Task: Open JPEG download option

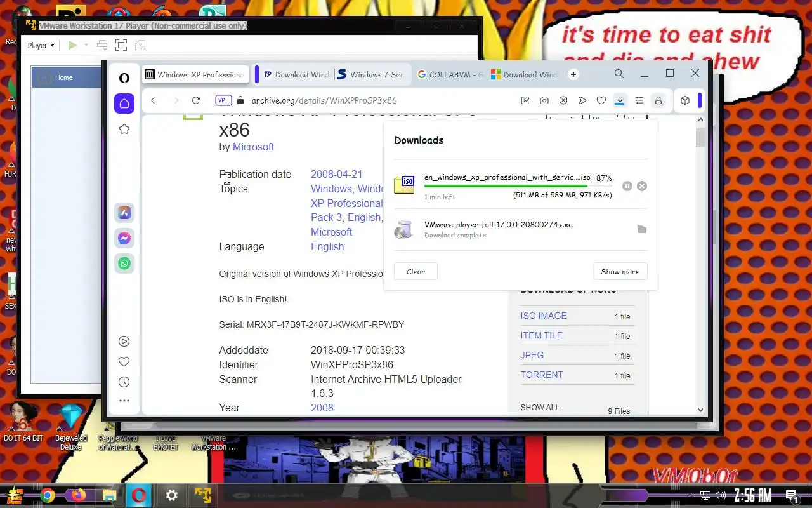Action: click(x=532, y=355)
